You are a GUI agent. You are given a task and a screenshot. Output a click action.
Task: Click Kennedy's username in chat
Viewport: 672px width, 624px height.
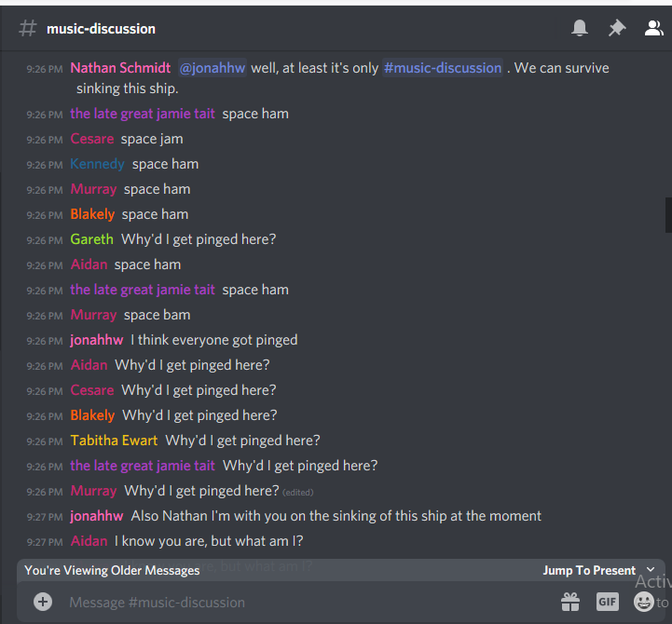[x=97, y=164]
